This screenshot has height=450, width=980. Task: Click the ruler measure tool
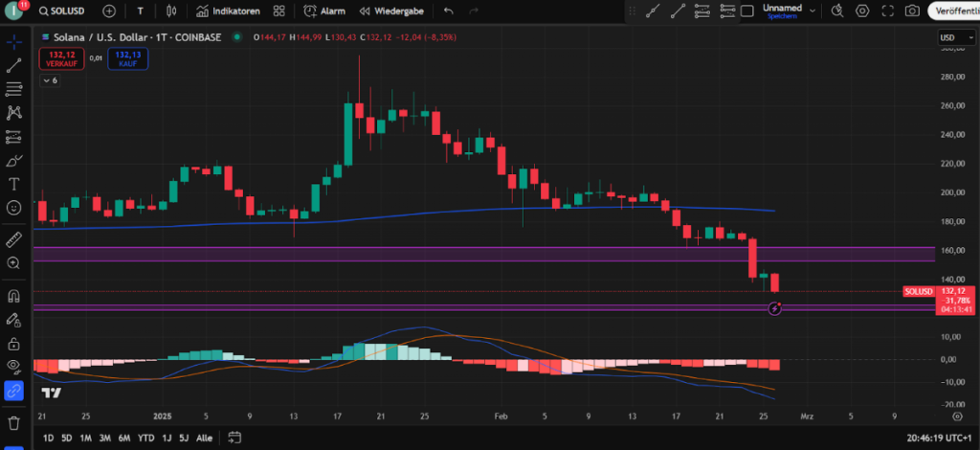(x=14, y=238)
